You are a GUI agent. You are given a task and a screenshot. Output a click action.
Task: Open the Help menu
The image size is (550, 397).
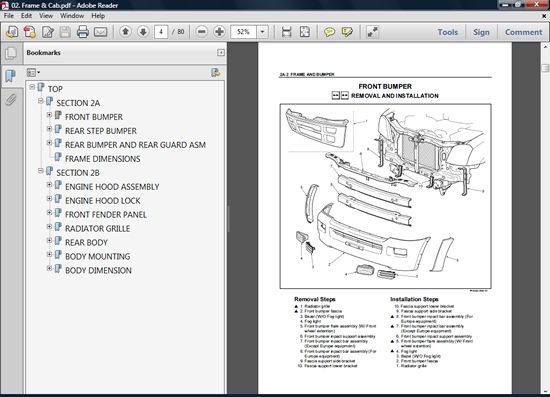click(x=98, y=16)
